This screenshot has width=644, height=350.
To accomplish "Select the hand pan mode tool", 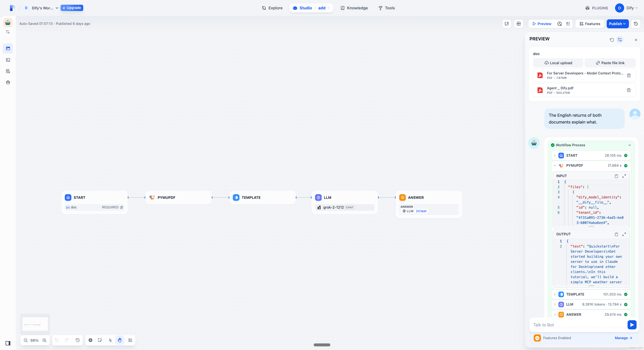I will point(120,340).
